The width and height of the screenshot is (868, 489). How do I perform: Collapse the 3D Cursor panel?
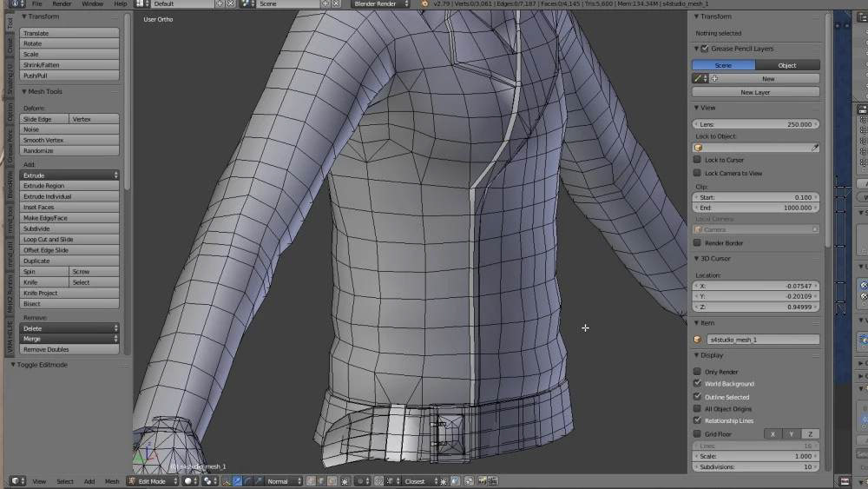[715, 259]
